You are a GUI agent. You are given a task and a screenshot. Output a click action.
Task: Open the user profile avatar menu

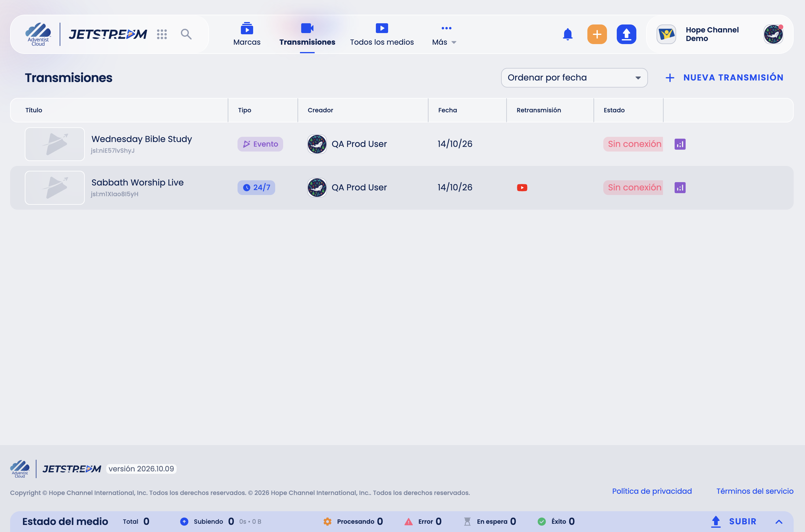(x=773, y=34)
